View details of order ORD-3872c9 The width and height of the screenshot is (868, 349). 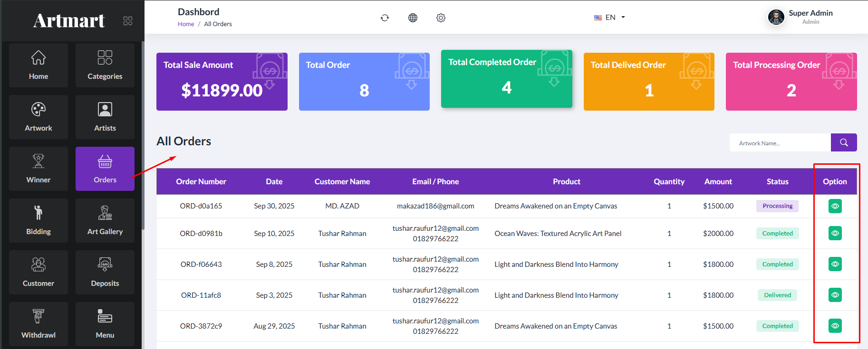(835, 326)
